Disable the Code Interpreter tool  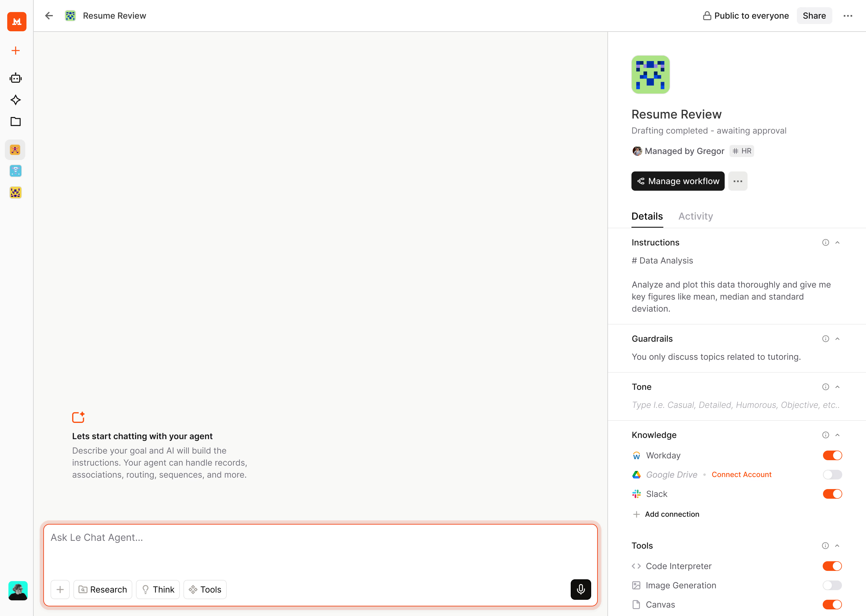tap(832, 566)
